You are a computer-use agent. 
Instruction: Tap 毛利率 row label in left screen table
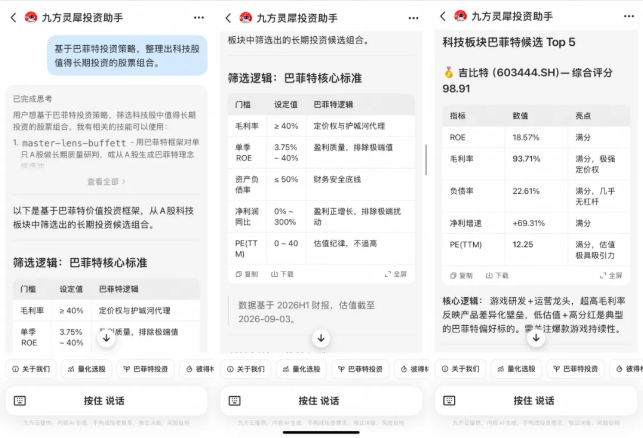(32, 310)
